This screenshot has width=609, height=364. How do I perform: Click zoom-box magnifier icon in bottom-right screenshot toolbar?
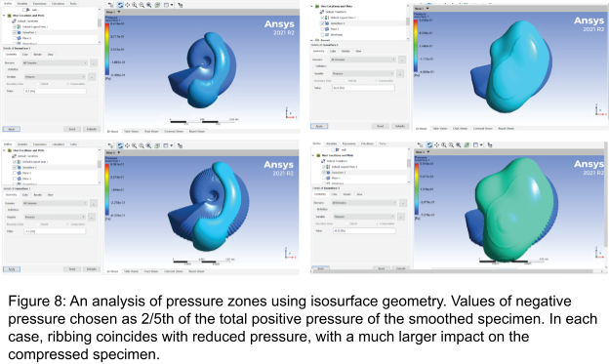459,144
